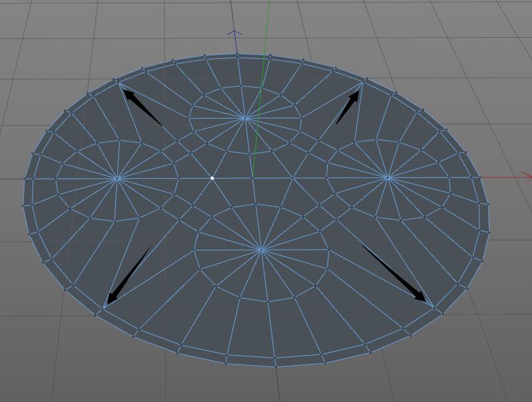
Task: Select the left radial fan's center vertex
Action: pyautogui.click(x=117, y=177)
